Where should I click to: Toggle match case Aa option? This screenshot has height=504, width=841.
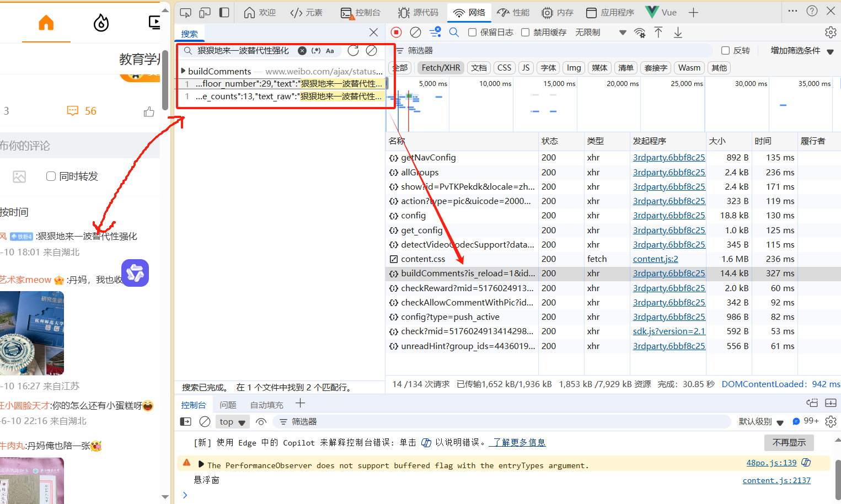(330, 51)
